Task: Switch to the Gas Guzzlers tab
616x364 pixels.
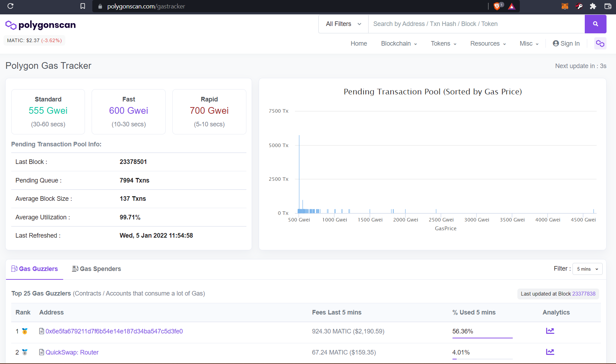Action: (x=34, y=269)
